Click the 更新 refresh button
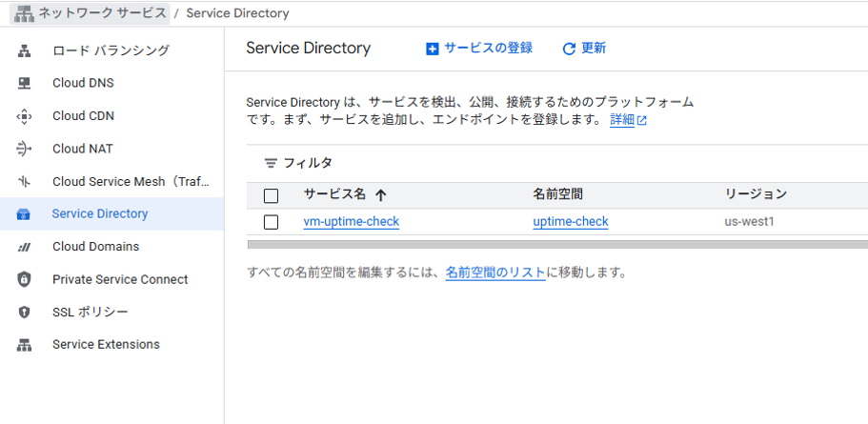868x424 pixels. point(585,49)
